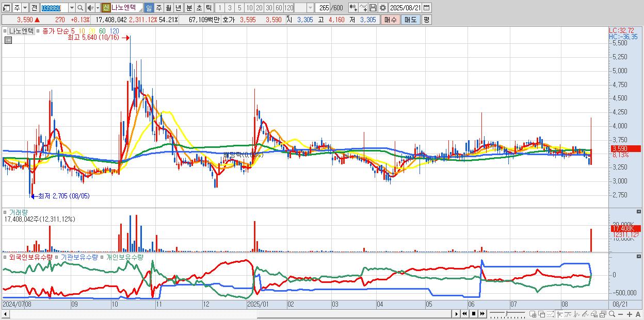Screen dimensions: 644x320
Task: Click the stock code field 039860
Action: click(x=54, y=8)
